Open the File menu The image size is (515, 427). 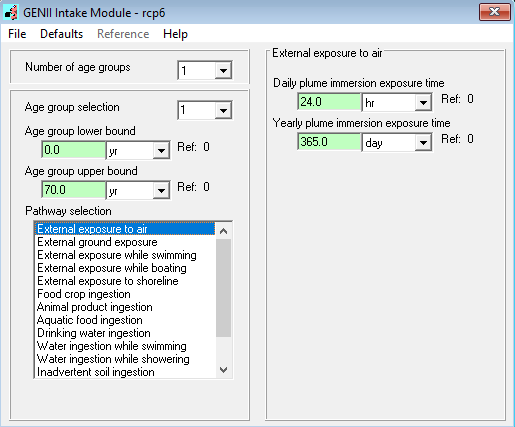click(x=17, y=34)
